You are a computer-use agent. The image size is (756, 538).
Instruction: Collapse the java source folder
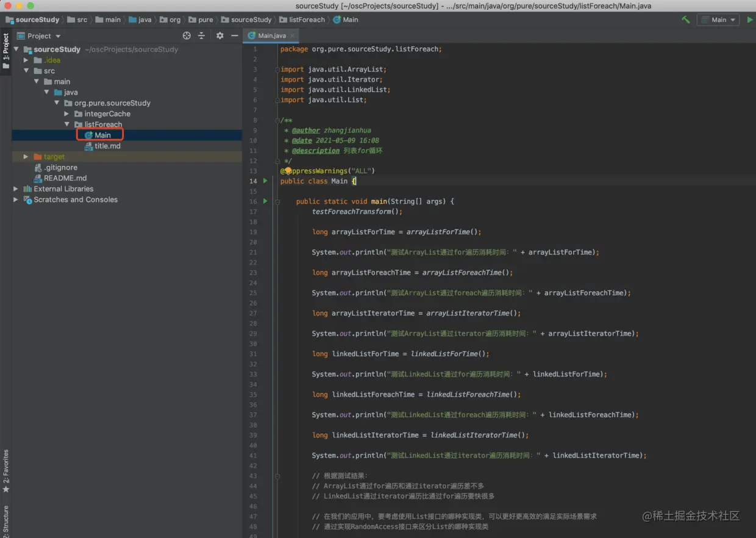(47, 92)
